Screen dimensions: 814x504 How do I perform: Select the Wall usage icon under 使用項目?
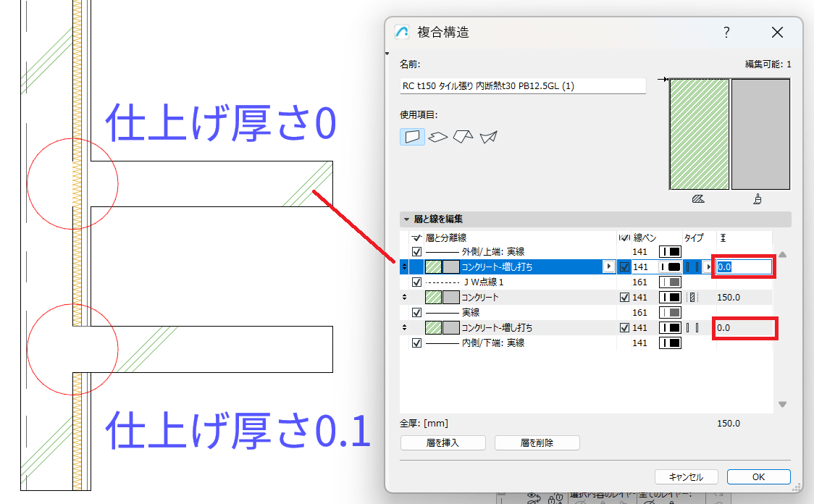point(412,137)
